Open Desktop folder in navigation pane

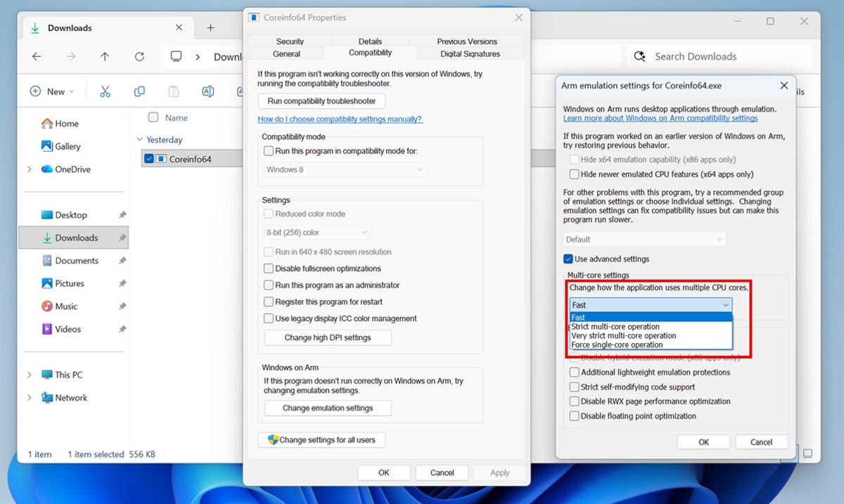coord(64,215)
